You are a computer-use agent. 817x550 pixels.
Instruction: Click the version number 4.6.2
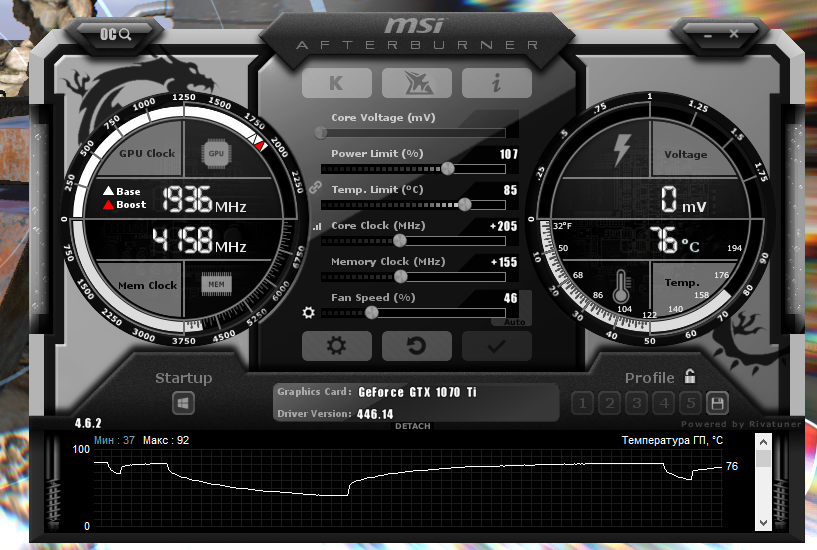88,423
